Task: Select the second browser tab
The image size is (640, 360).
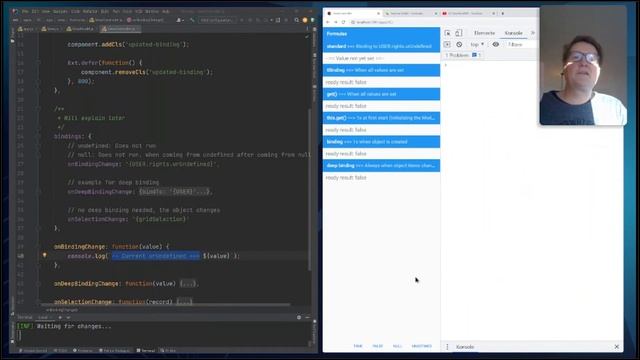Action: pos(410,13)
